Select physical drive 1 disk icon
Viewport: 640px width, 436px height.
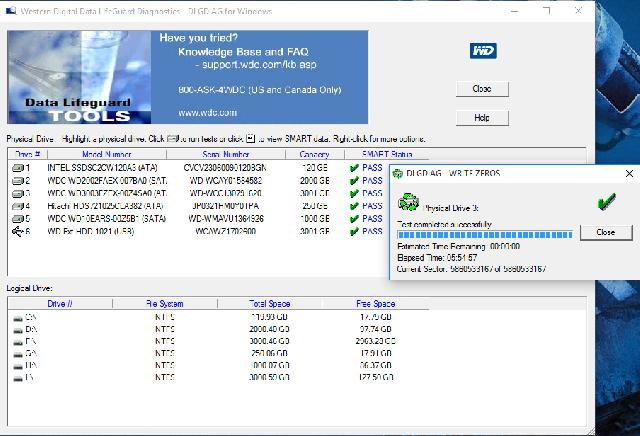(x=18, y=168)
